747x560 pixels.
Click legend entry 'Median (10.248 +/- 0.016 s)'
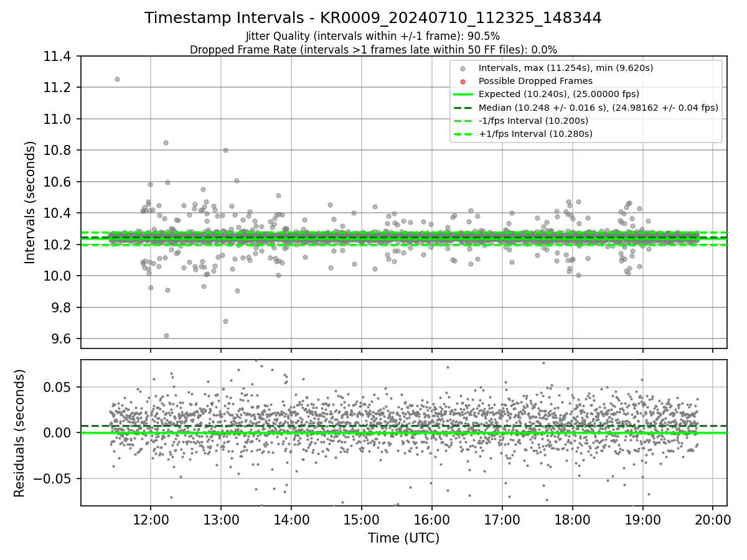(598, 108)
